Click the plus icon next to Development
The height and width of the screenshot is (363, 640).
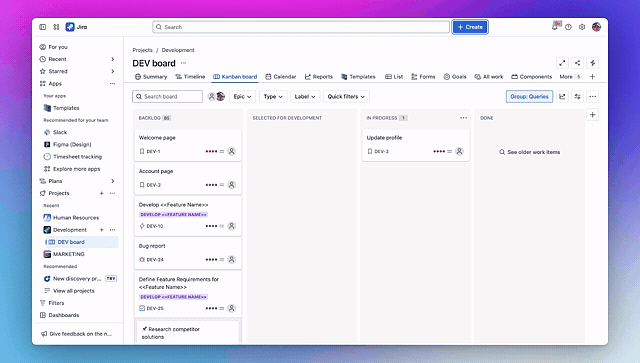(102, 230)
